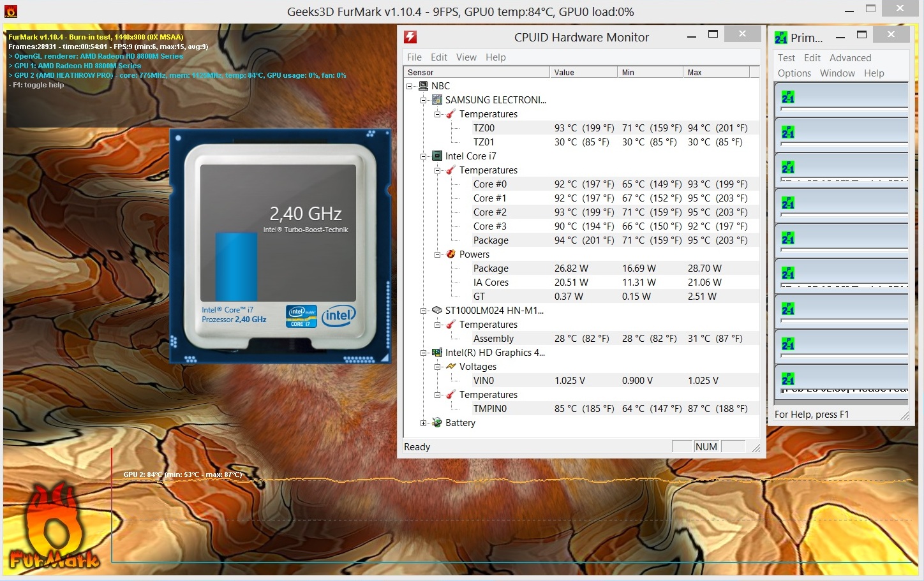Viewport: 924px width, 581px height.
Task: Open the Advanced menu in Prime95
Action: point(850,57)
